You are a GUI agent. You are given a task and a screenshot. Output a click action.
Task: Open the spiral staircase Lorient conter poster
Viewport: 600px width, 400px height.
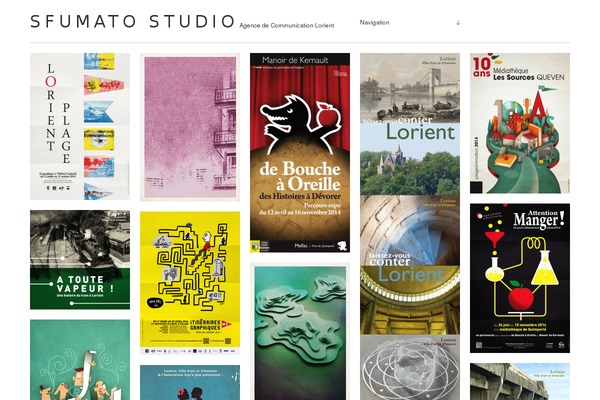pyautogui.click(x=410, y=230)
